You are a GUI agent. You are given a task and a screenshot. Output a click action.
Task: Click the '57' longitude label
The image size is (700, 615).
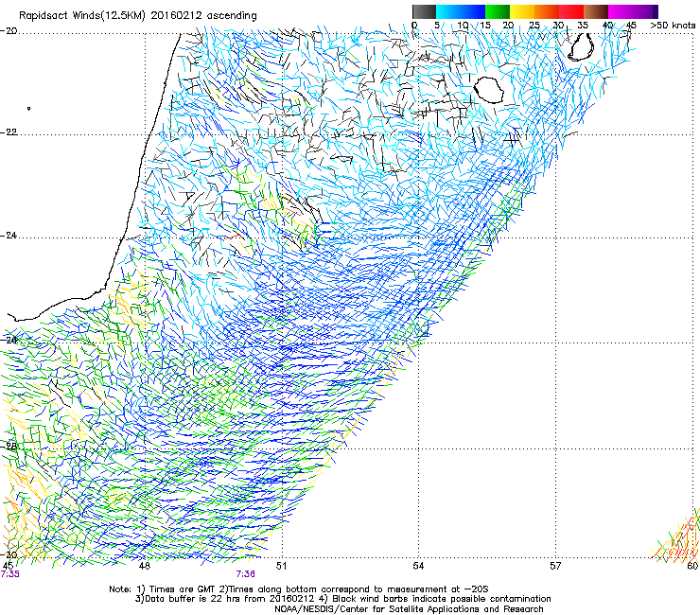[555, 566]
